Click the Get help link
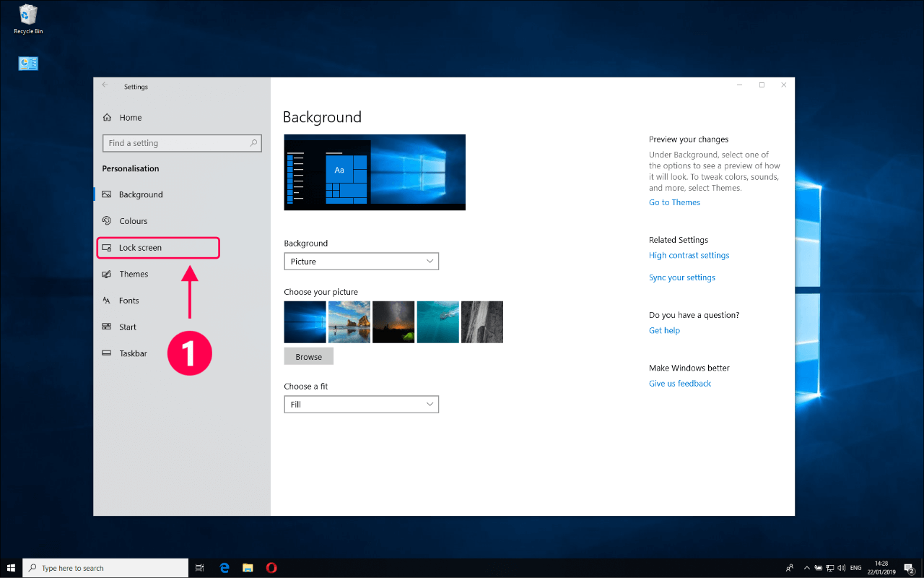924x578 pixels. pyautogui.click(x=664, y=330)
